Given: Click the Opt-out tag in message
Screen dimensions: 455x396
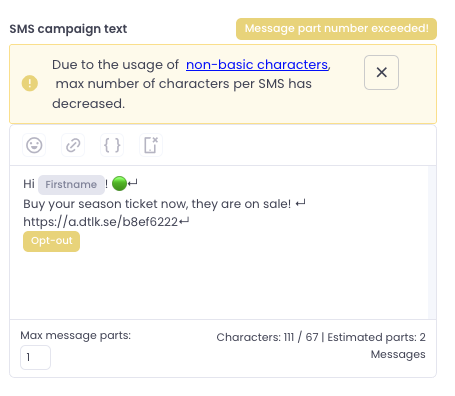Looking at the screenshot, I should 51,241.
